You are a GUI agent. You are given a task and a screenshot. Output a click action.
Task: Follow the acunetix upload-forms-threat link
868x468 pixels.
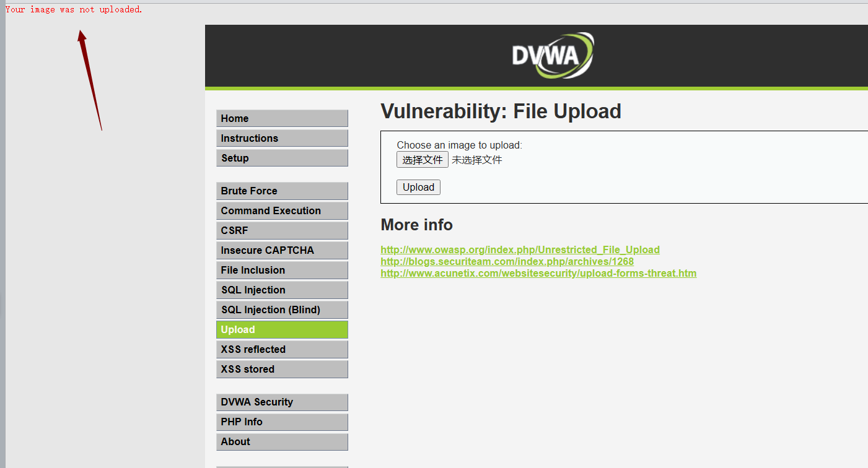538,273
